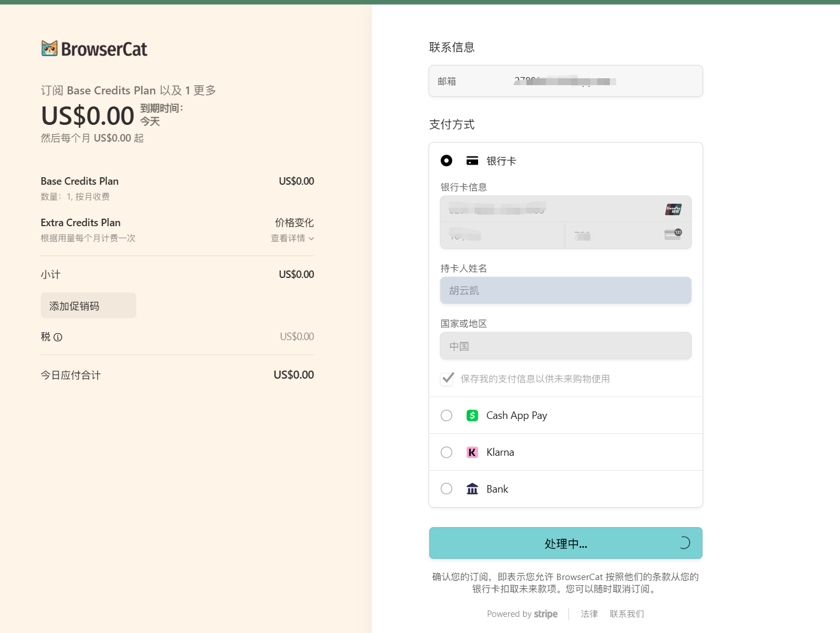Uncheck 保存我的支付信息 checkbox
The width and height of the screenshot is (840, 633).
pyautogui.click(x=447, y=378)
